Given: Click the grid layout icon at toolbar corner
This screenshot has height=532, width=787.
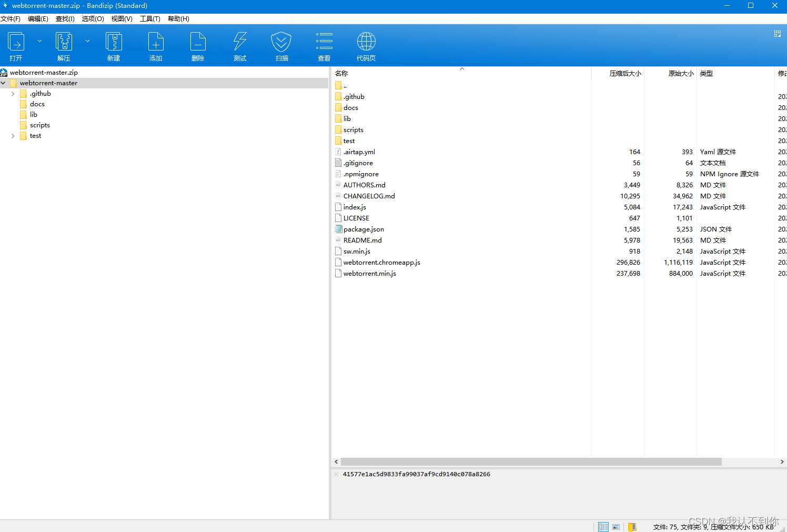Looking at the screenshot, I should pyautogui.click(x=778, y=34).
